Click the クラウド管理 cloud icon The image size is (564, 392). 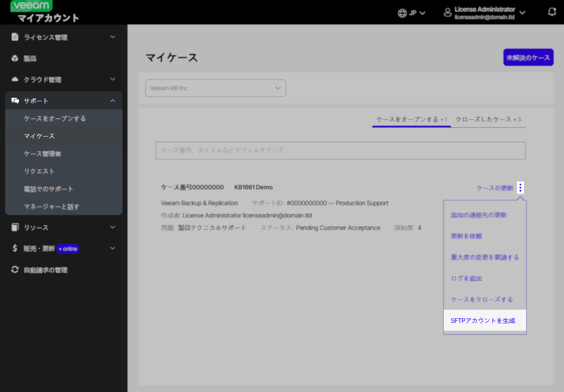click(x=15, y=79)
